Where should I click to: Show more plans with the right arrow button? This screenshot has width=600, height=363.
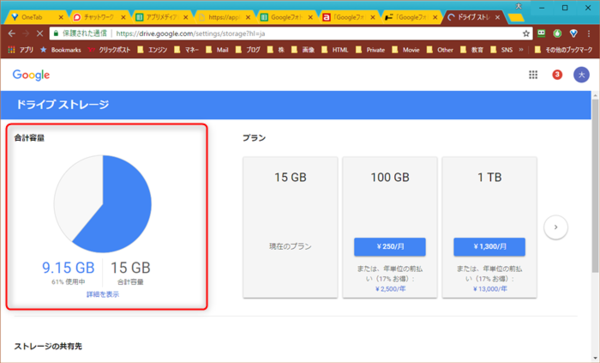(556, 227)
